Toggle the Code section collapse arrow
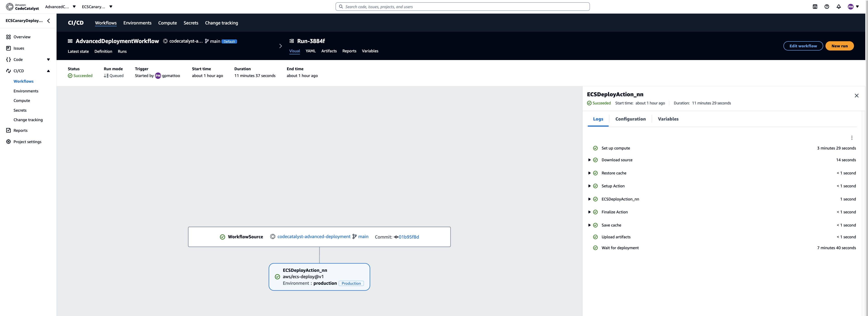The image size is (868, 316). click(x=48, y=60)
